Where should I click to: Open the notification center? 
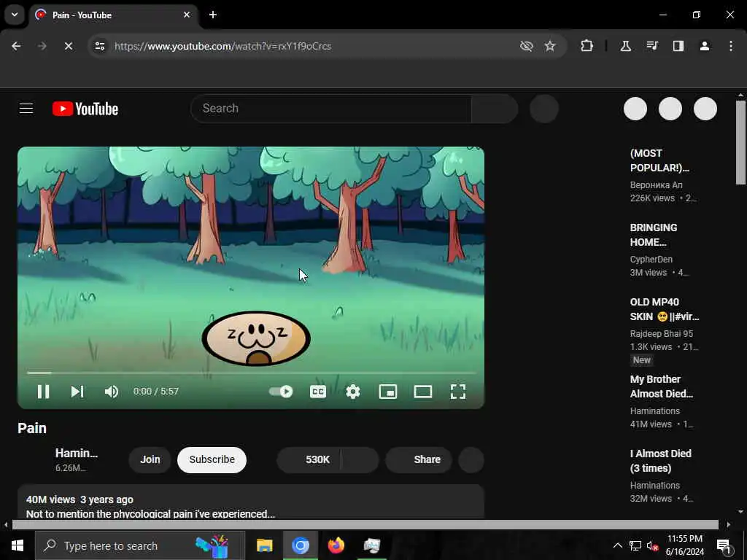724,545
